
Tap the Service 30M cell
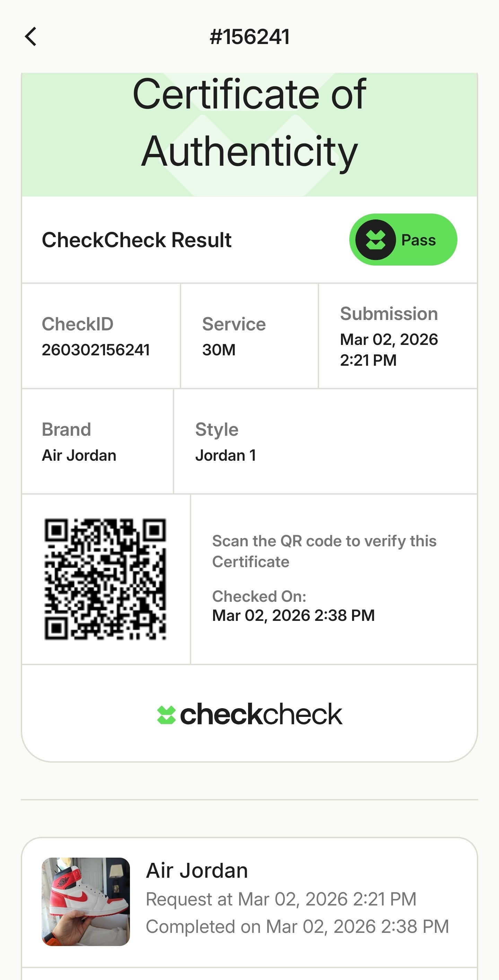(x=249, y=336)
